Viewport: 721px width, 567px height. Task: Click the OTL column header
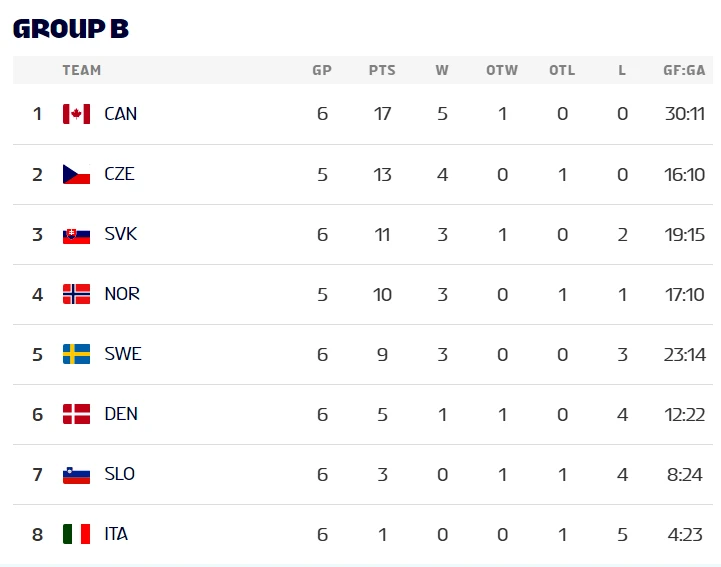(562, 70)
